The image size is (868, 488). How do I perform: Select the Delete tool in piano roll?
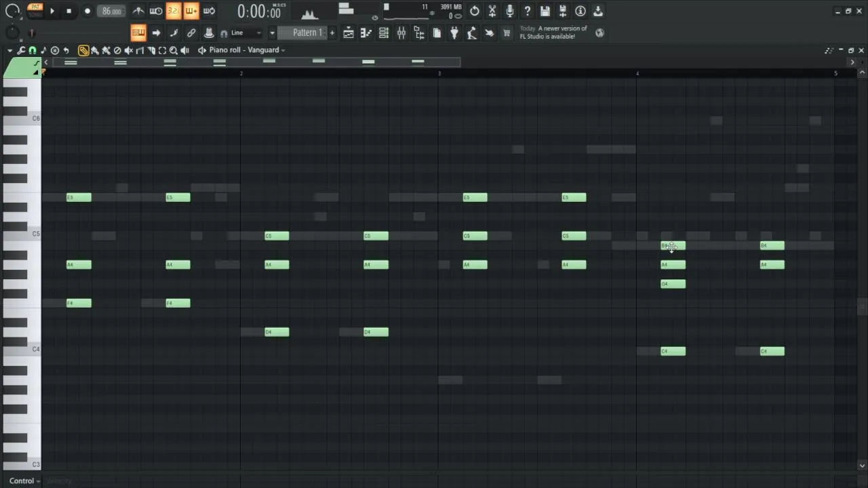(x=117, y=50)
